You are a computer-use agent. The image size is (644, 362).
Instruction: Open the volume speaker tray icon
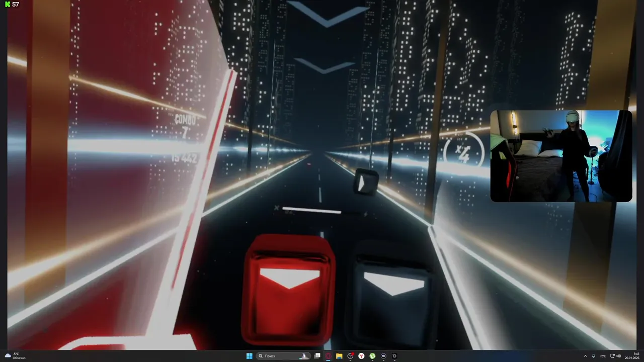coord(620,356)
